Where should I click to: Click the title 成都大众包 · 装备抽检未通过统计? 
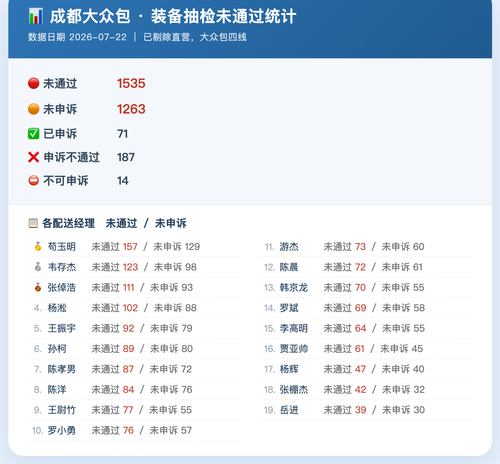point(173,16)
